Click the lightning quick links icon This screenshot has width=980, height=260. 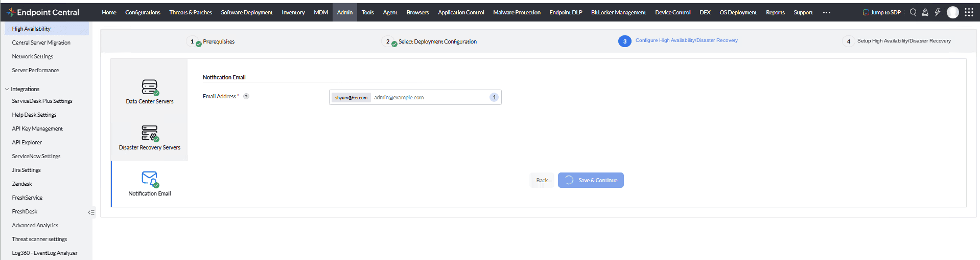pos(938,12)
